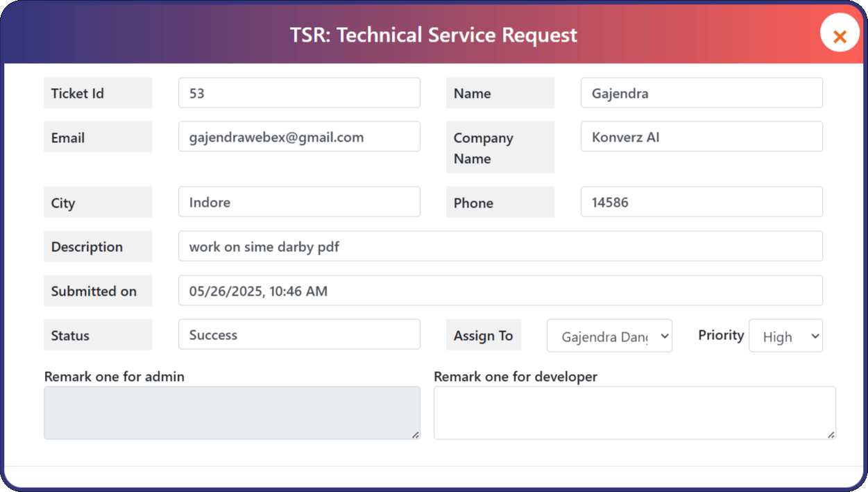The height and width of the screenshot is (492, 868).
Task: Click the Status field showing Success
Action: pyautogui.click(x=299, y=334)
